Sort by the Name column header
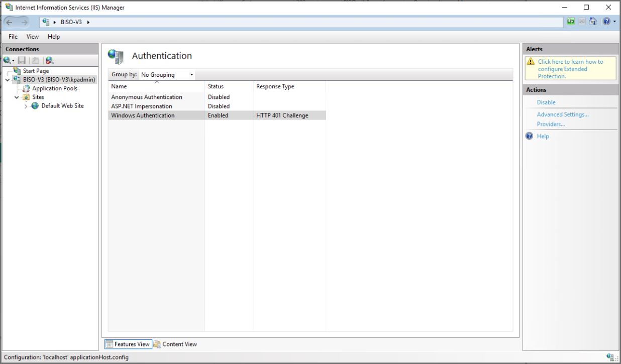Image resolution: width=621 pixels, height=364 pixels. point(156,86)
